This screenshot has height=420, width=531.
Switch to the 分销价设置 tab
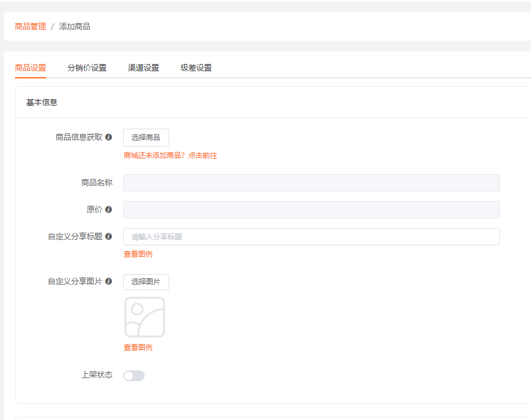coord(87,68)
